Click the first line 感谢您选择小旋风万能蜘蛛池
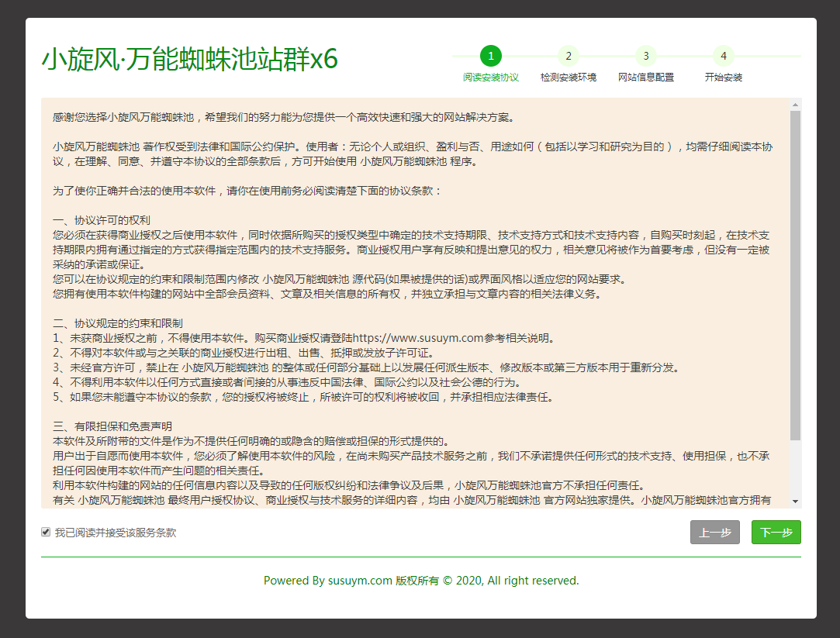 285,117
